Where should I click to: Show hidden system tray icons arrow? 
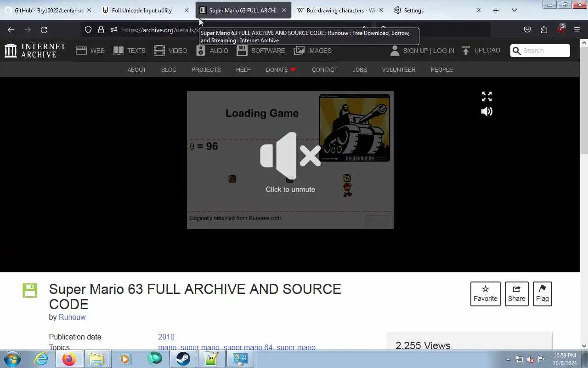508,359
